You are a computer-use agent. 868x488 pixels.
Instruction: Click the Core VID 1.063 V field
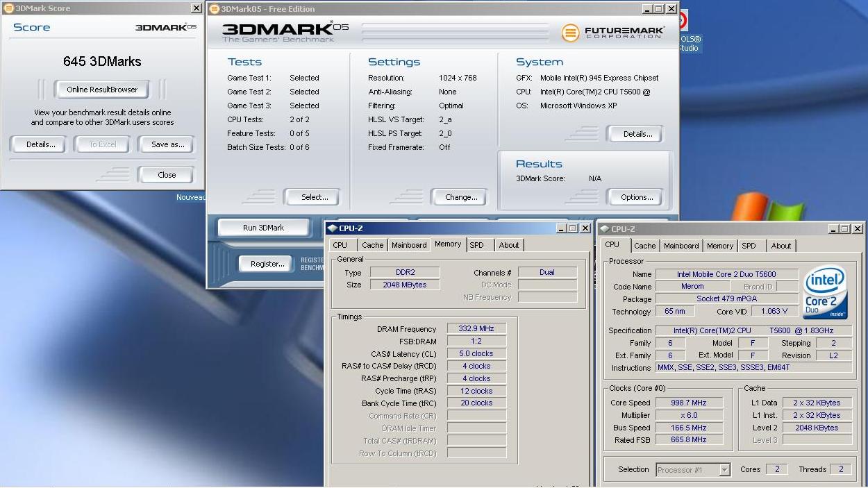click(774, 312)
